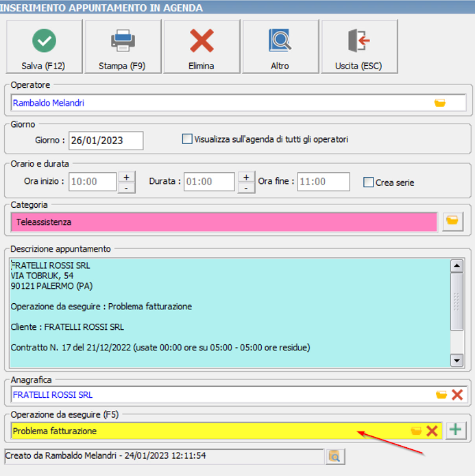Increase Ora inizio with plus button
Screen dimensions: 475x476
[x=126, y=176]
